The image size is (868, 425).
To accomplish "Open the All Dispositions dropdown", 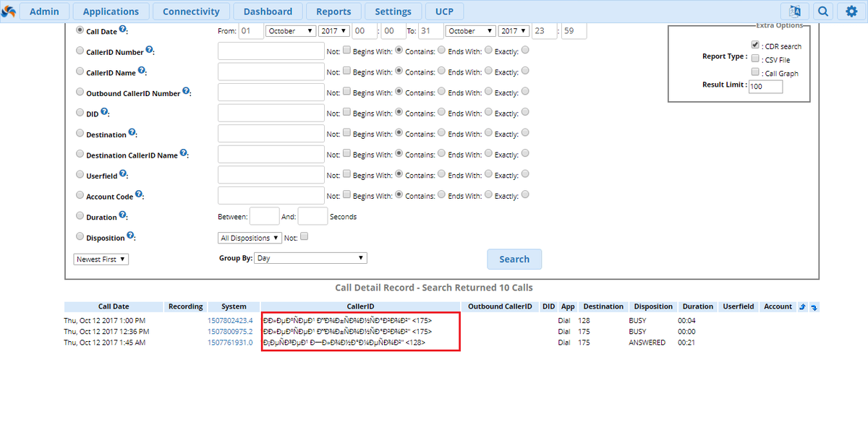I will tap(250, 238).
